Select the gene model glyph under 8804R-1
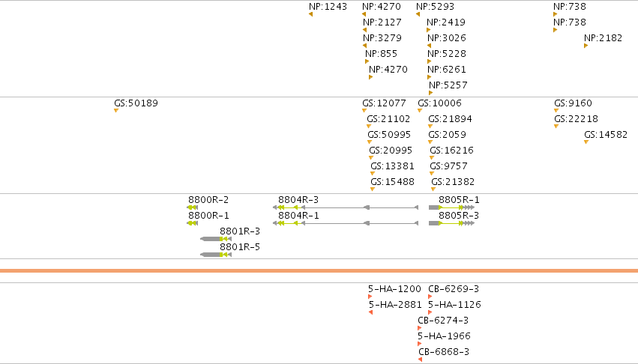This screenshot has height=364, width=638. coord(346,223)
